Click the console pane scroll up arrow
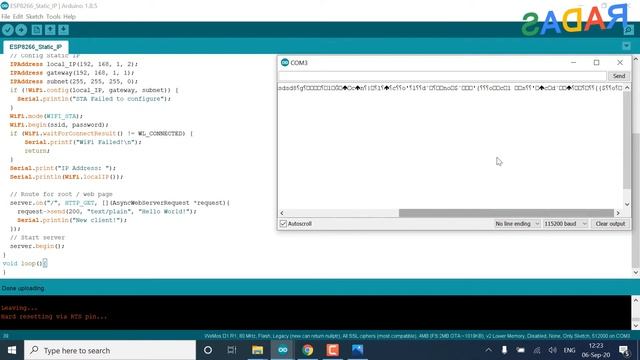 [x=636, y=300]
